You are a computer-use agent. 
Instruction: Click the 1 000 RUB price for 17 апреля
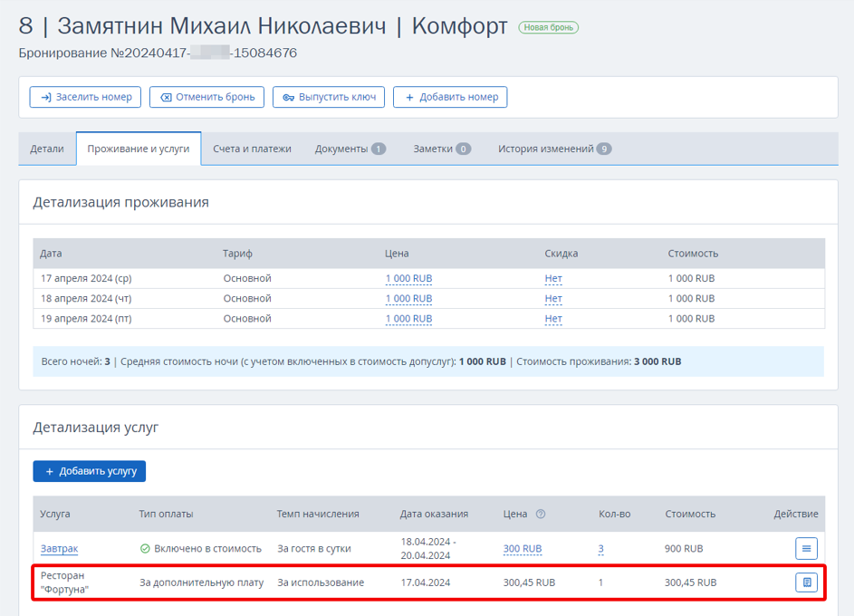pyautogui.click(x=408, y=278)
